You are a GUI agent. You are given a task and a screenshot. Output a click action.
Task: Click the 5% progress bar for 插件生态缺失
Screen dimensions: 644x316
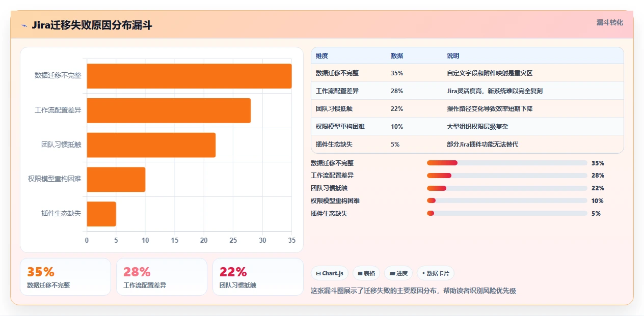click(507, 213)
